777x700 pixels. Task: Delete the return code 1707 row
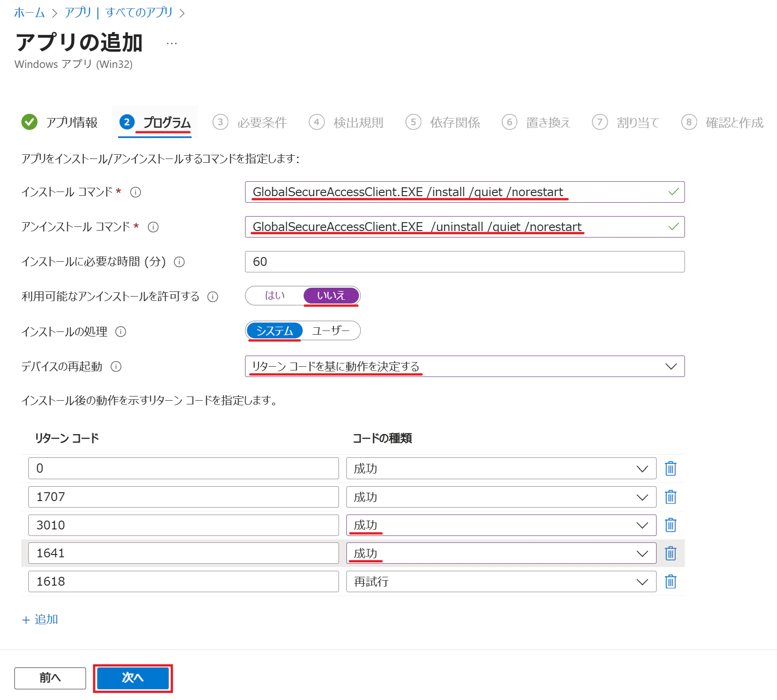(x=670, y=497)
